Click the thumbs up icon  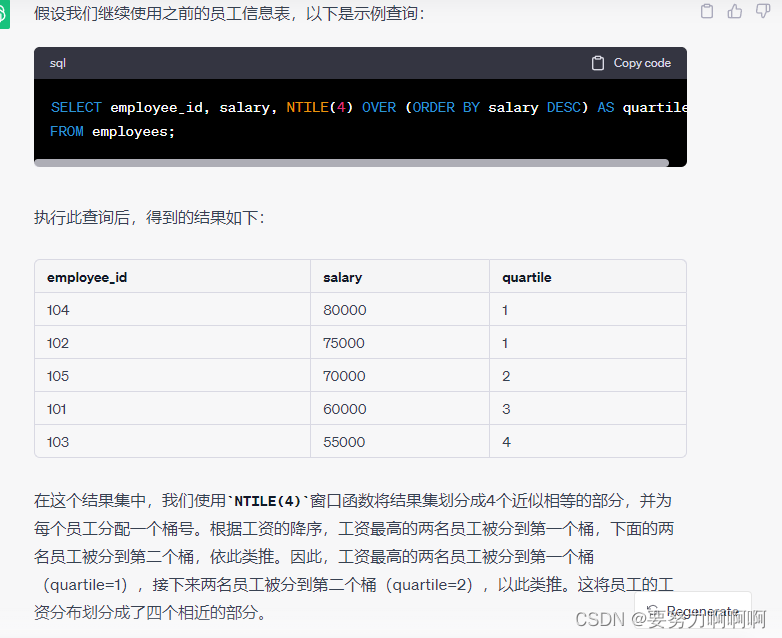735,11
